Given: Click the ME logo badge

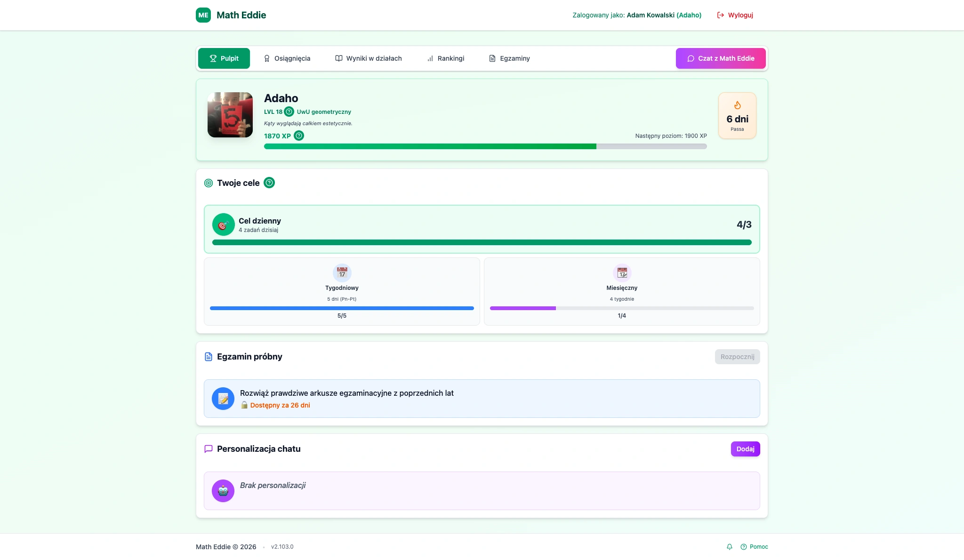Looking at the screenshot, I should [x=203, y=15].
